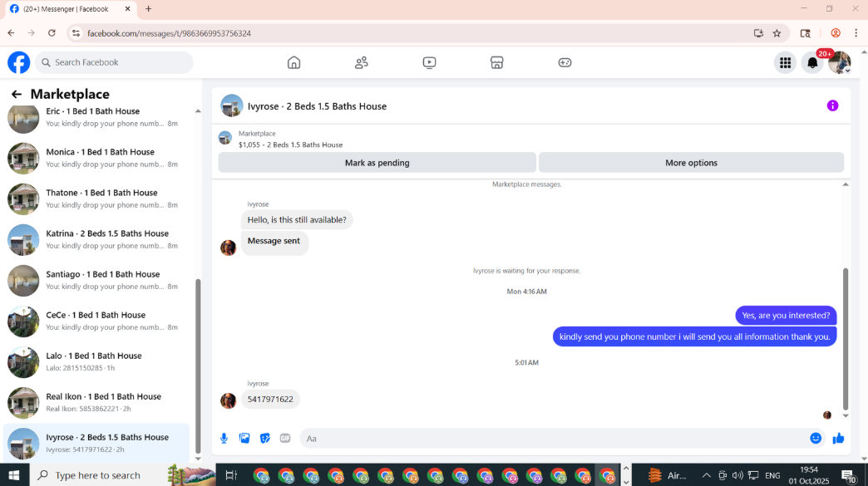Bookmark this page with star icon

(x=777, y=33)
